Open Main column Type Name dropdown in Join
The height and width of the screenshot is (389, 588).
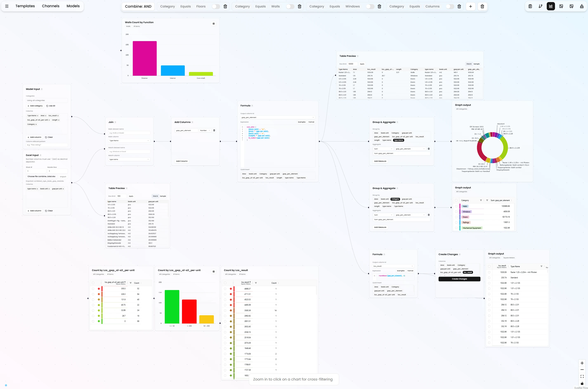coord(129,141)
